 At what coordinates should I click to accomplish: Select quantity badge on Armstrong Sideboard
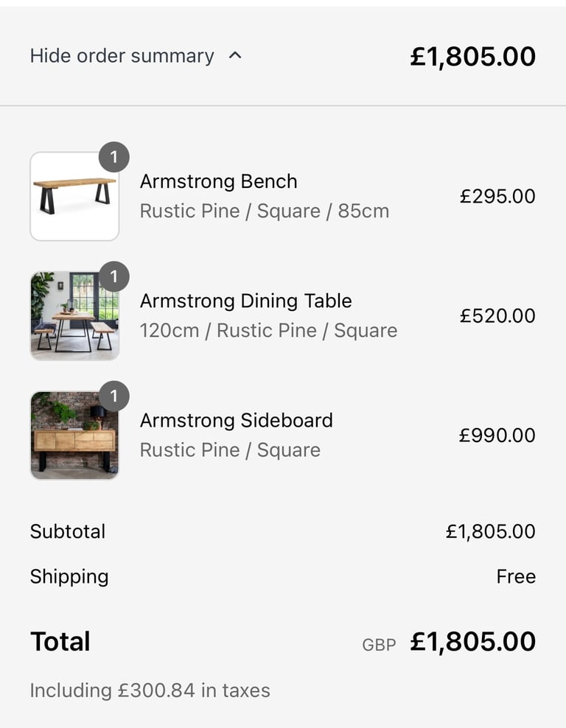point(113,396)
